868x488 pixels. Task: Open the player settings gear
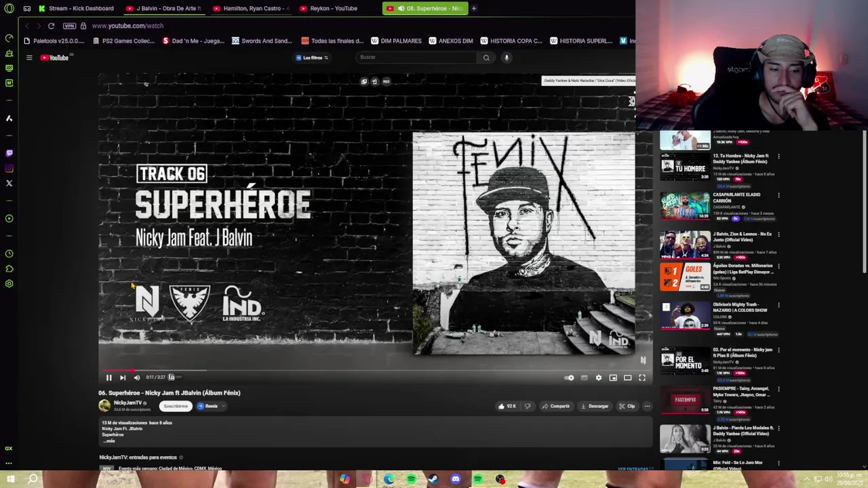tap(599, 378)
